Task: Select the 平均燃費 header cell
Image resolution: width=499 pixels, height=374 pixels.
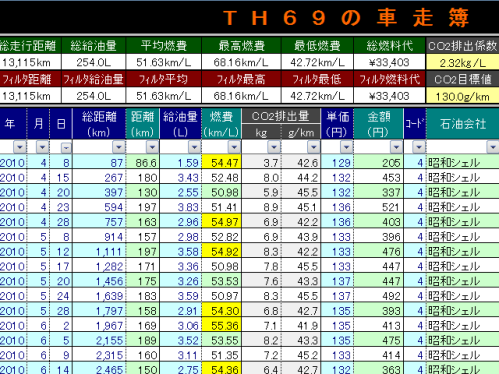Action: coord(164,45)
